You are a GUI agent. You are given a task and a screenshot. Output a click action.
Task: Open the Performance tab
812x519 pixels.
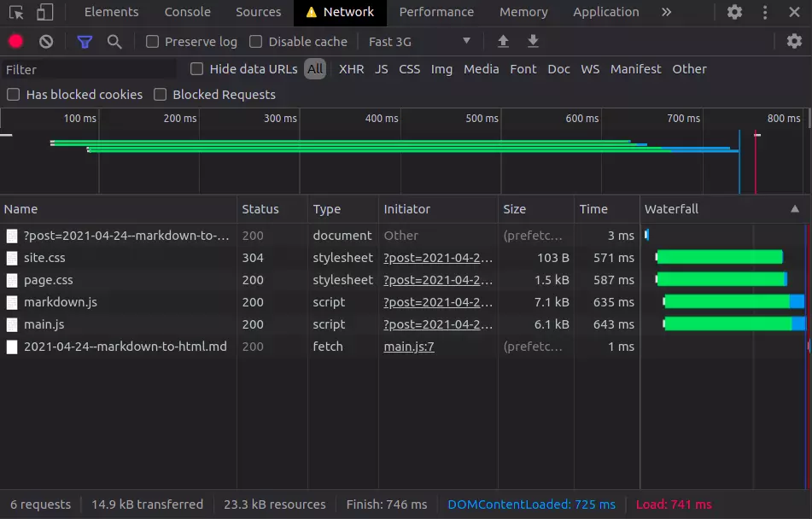click(435, 12)
